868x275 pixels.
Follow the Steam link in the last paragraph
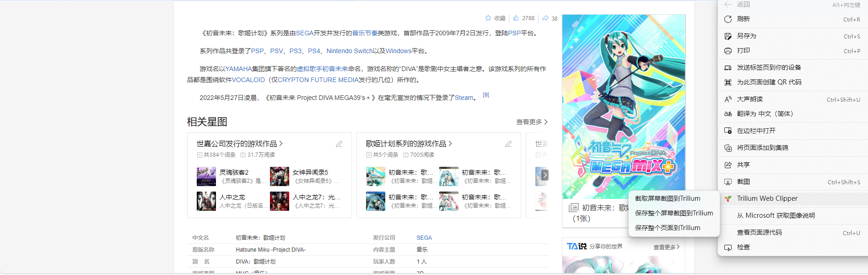point(464,98)
